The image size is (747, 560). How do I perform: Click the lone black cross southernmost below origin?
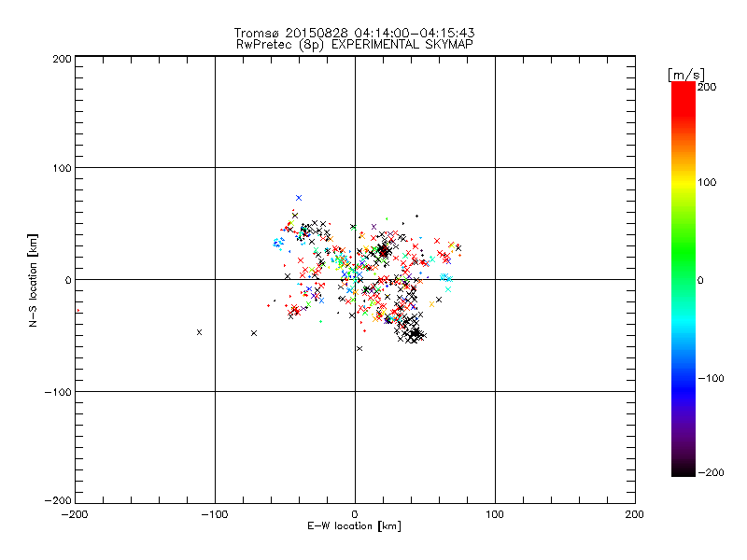click(x=359, y=349)
